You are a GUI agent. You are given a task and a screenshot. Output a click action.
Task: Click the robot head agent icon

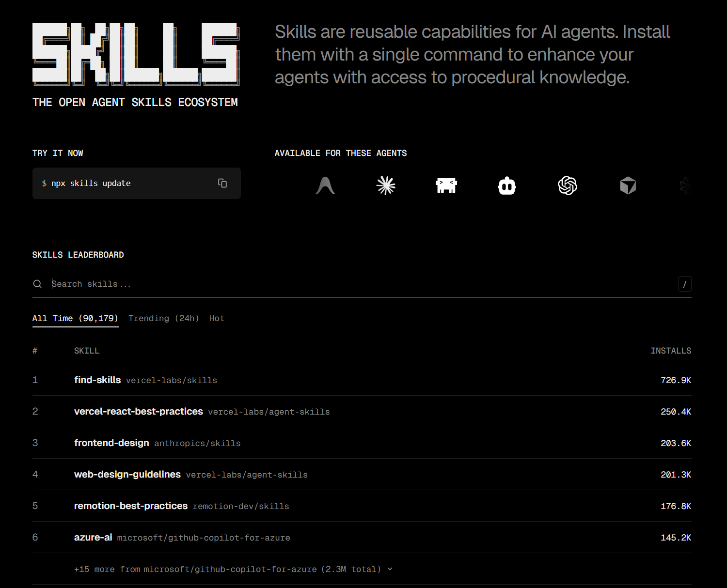click(507, 185)
